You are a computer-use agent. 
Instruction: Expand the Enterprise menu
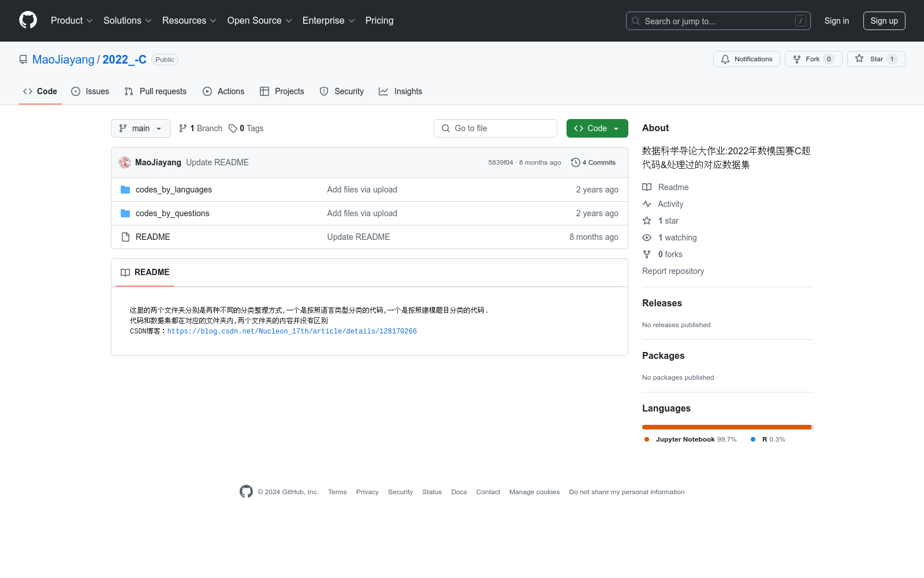pyautogui.click(x=329, y=20)
